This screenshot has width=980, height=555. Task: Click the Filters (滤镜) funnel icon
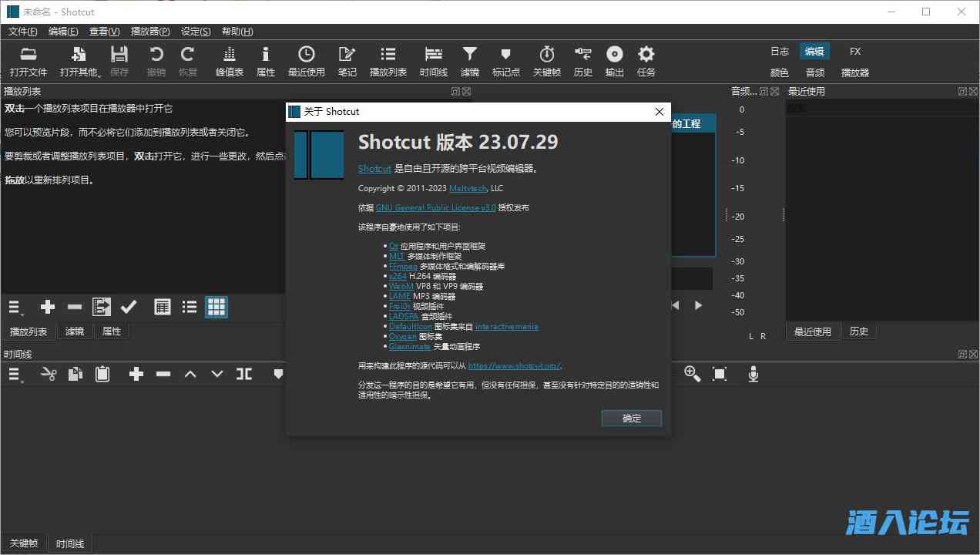[469, 61]
